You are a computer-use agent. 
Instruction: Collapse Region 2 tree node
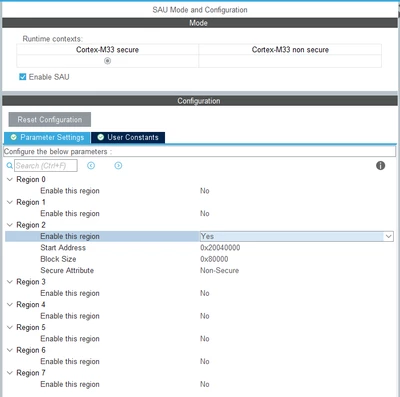(10, 225)
